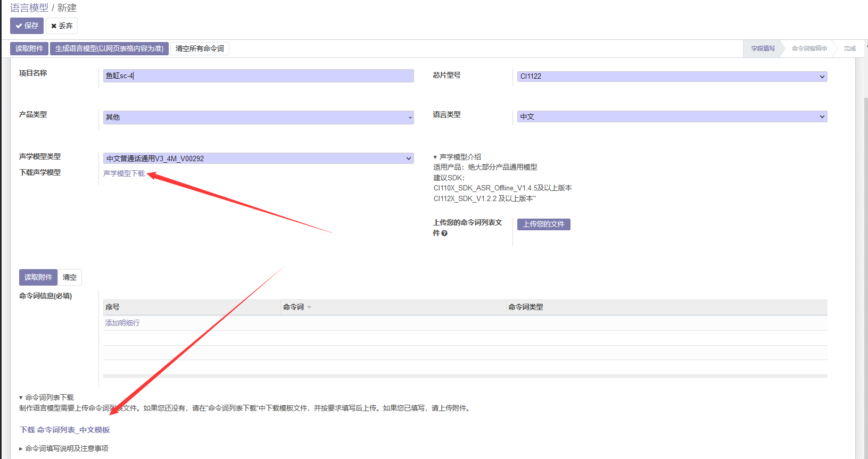This screenshot has height=459, width=868.
Task: Expand the 声学模型类型 dropdown list
Action: [x=258, y=158]
